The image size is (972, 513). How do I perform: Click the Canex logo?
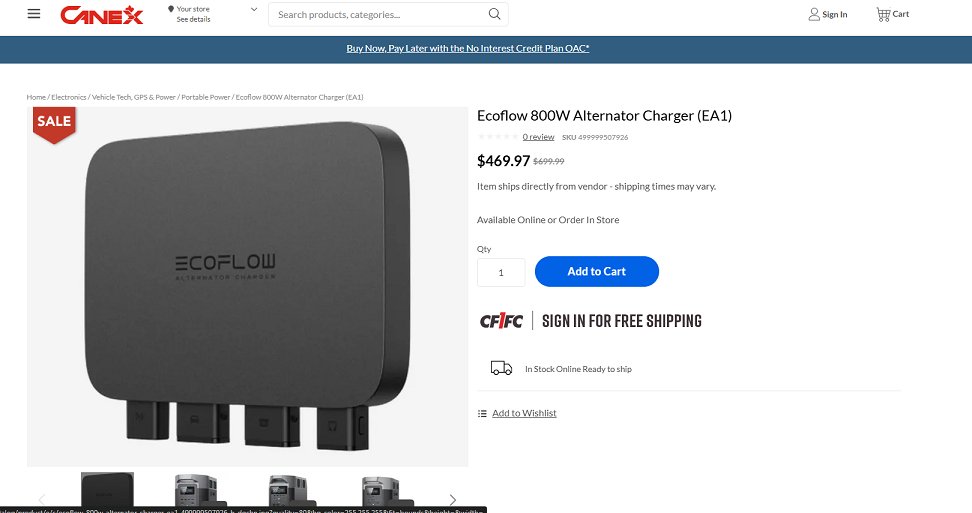pos(102,15)
